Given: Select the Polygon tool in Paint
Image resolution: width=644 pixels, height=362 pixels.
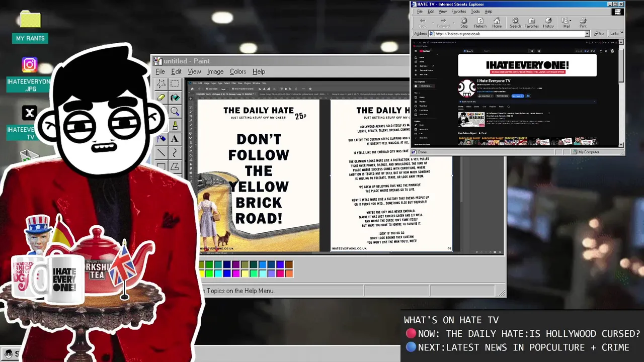Looking at the screenshot, I should coord(175,167).
